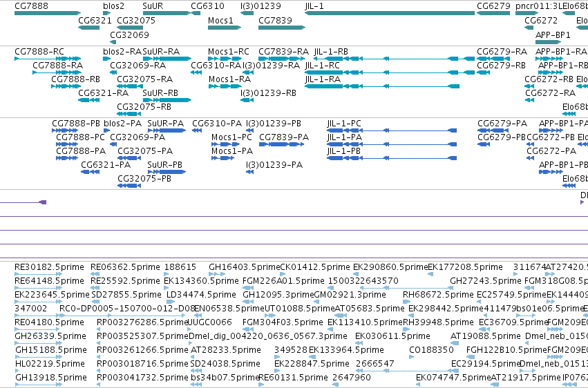
Task: Select the JIL-1-RB transcript label
Action: coord(331,51)
